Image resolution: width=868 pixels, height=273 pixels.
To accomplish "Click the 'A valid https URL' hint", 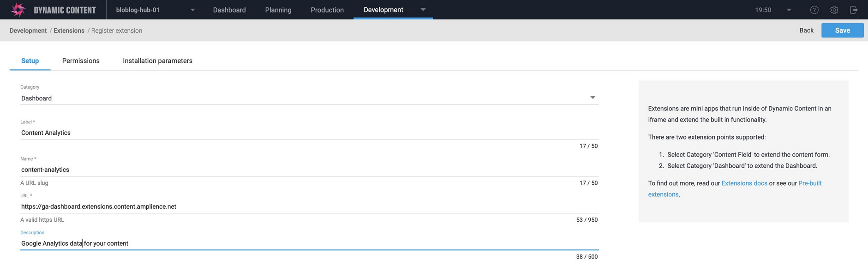I will pyautogui.click(x=42, y=220).
